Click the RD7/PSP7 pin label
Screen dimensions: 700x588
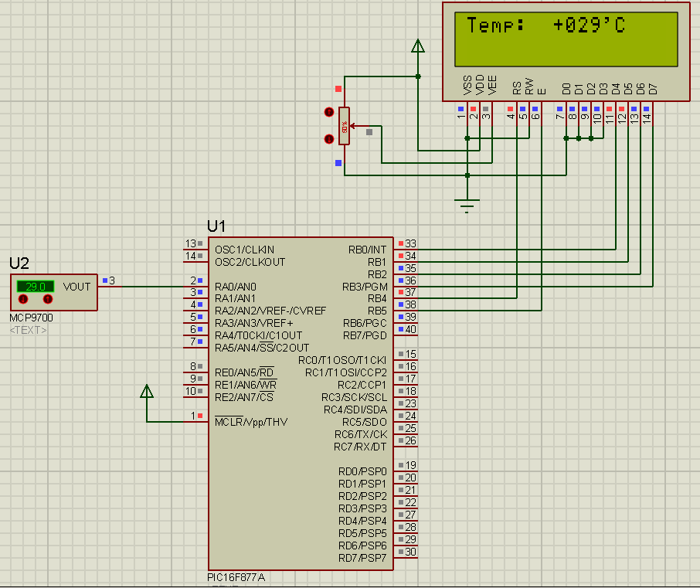pyautogui.click(x=362, y=558)
